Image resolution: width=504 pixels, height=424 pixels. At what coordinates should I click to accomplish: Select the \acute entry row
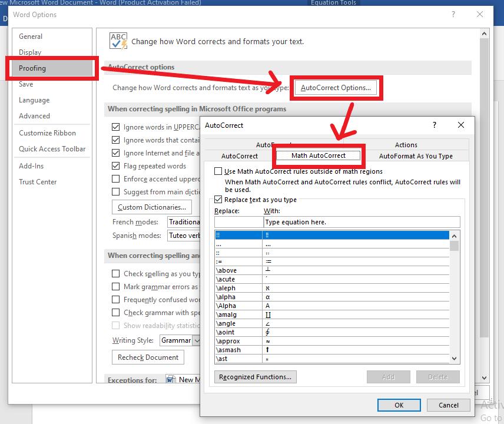(x=332, y=279)
